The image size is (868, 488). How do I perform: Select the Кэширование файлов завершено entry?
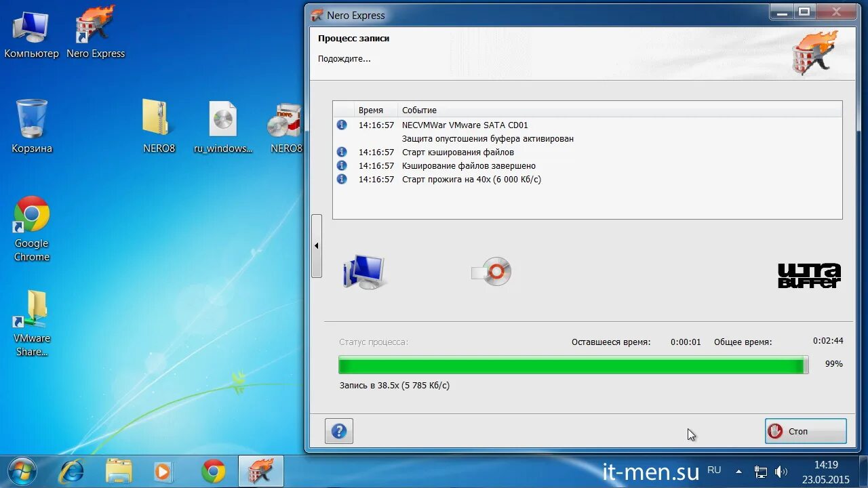point(469,165)
